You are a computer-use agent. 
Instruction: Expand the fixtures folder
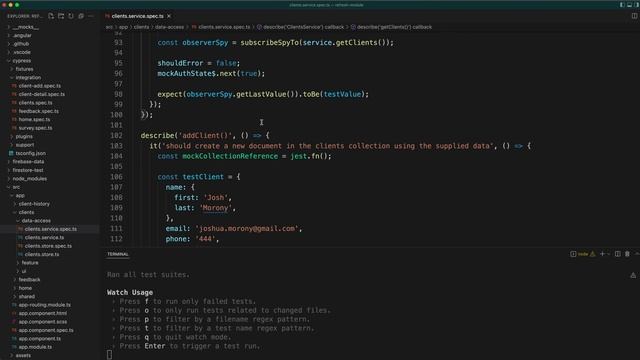(24, 69)
